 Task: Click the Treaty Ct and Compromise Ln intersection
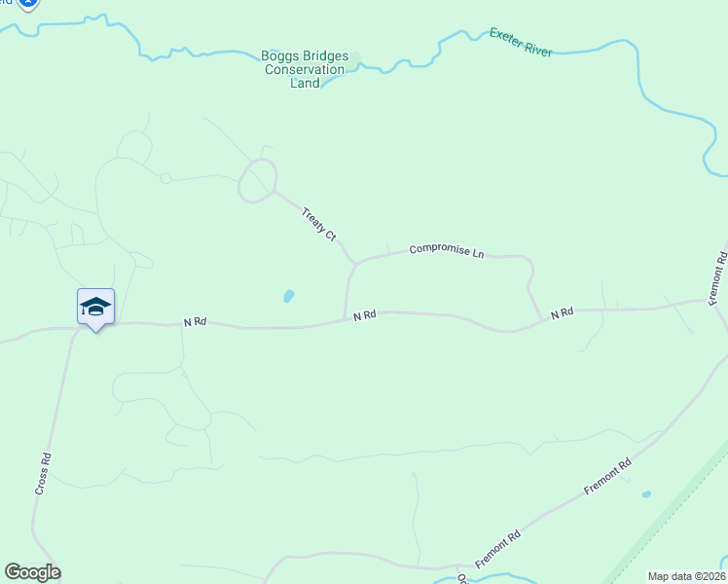[x=355, y=265]
